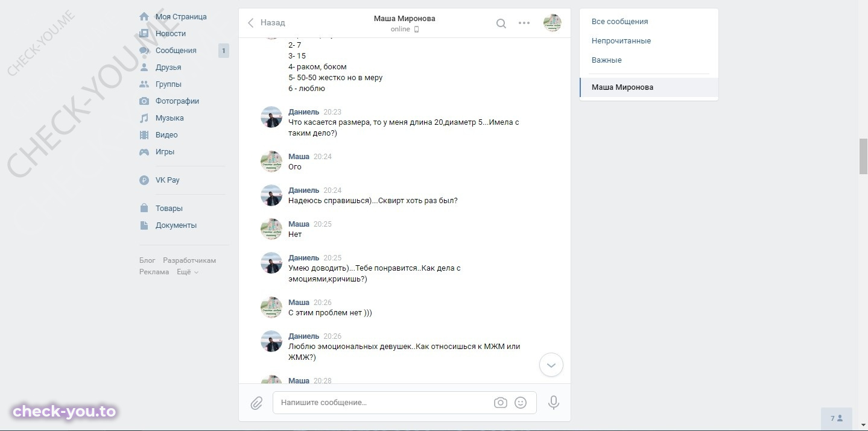Click the paperclip attachment icon
Viewport: 868px width, 431px height.
pyautogui.click(x=256, y=403)
